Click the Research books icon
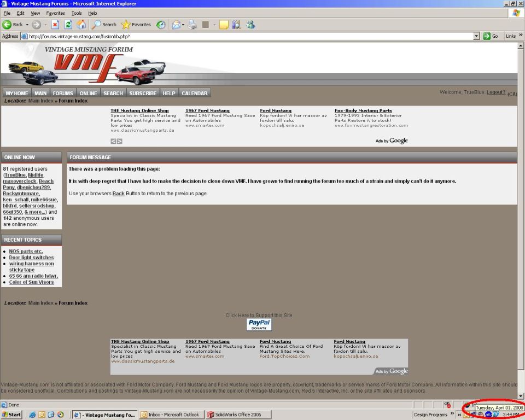The height and width of the screenshot is (420, 525). pyautogui.click(x=236, y=25)
